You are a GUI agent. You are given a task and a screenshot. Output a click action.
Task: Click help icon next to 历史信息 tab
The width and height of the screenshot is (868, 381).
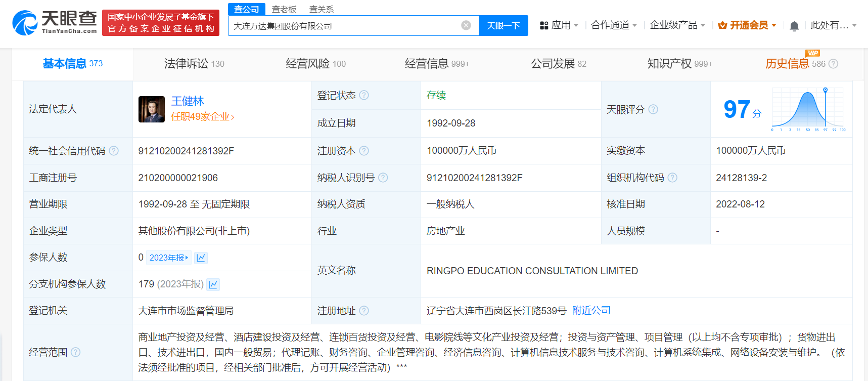click(x=833, y=64)
